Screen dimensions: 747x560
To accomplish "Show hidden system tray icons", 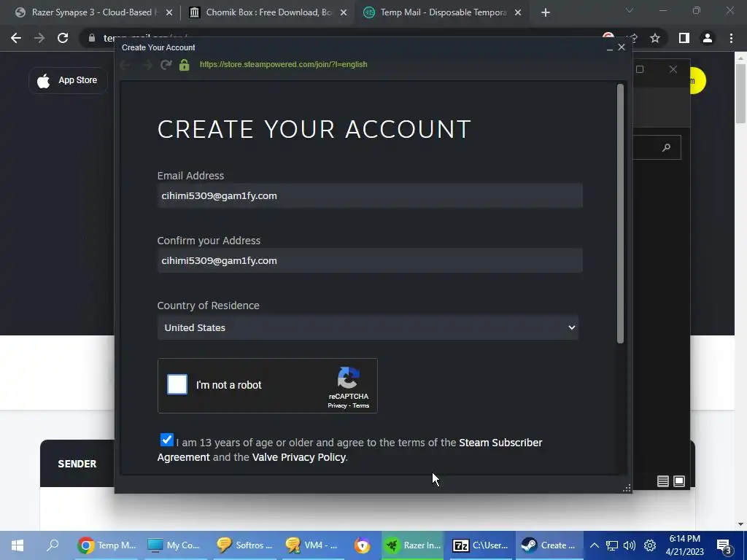I will pyautogui.click(x=594, y=545).
